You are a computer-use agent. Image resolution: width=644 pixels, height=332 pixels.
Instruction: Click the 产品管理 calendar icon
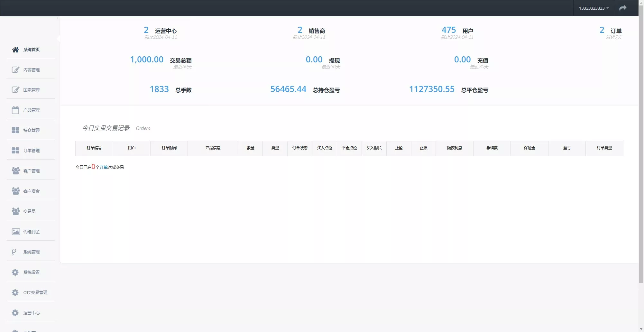15,110
